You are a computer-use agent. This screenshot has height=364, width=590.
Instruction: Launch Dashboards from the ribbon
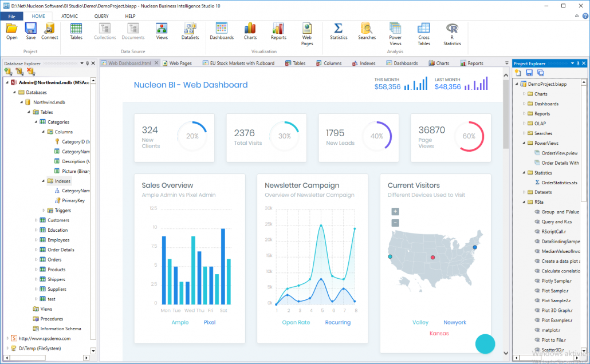coord(222,31)
